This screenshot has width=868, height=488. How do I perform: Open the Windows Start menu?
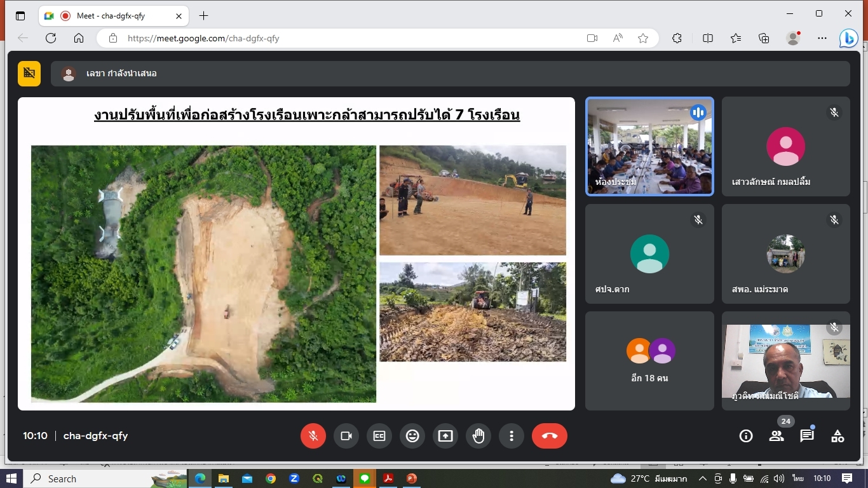(x=11, y=478)
